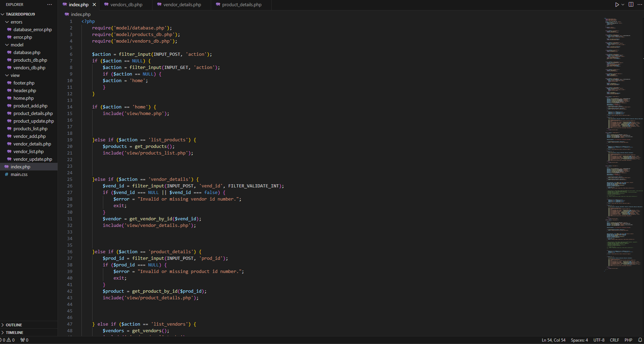The image size is (644, 344).
Task: Click the Spaces: 4 indentation setting
Action: point(579,340)
